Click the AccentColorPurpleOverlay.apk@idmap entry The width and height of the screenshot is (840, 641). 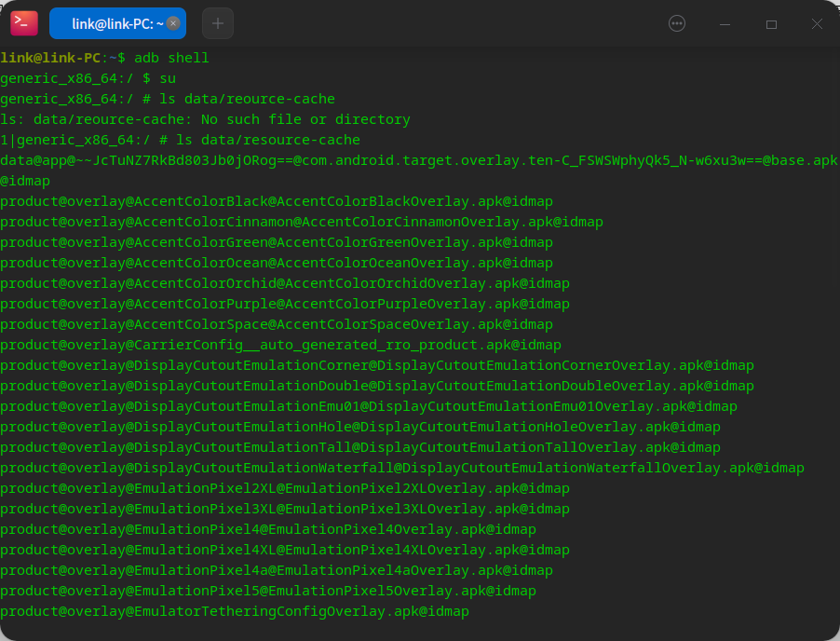pyautogui.click(x=285, y=304)
